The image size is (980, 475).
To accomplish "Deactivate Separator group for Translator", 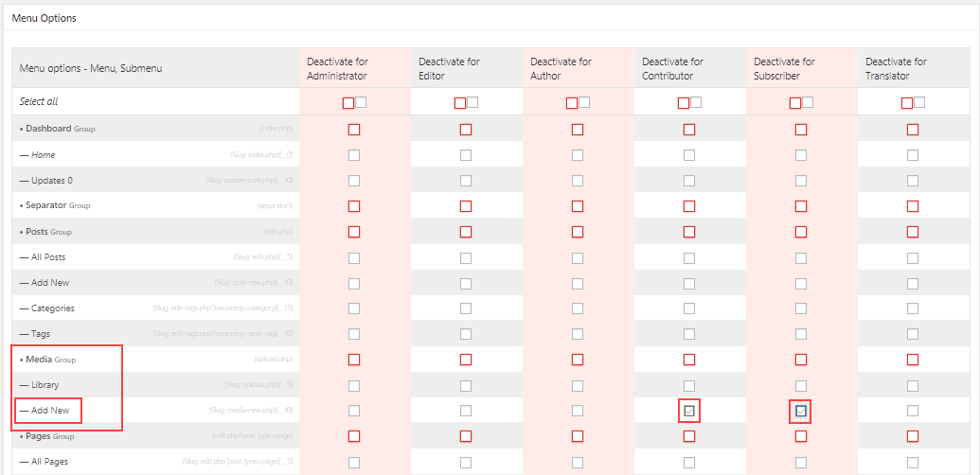I will 913,206.
